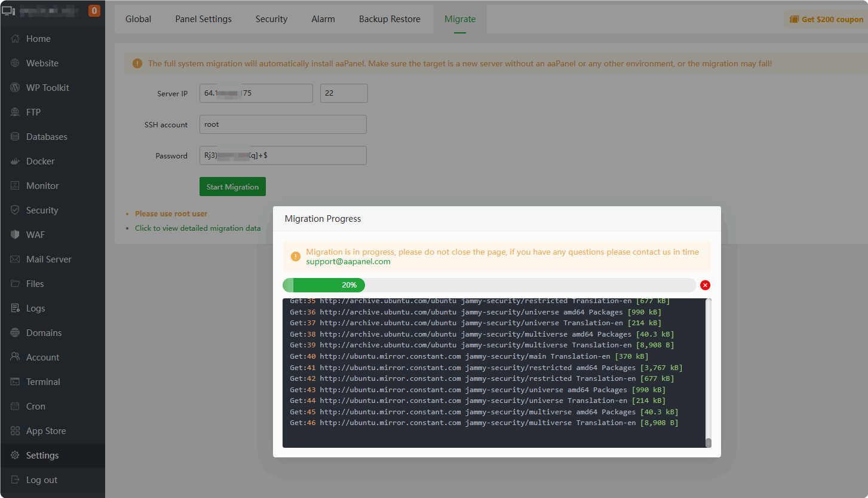Open the Panel Settings tab
The width and height of the screenshot is (868, 498).
pos(203,19)
